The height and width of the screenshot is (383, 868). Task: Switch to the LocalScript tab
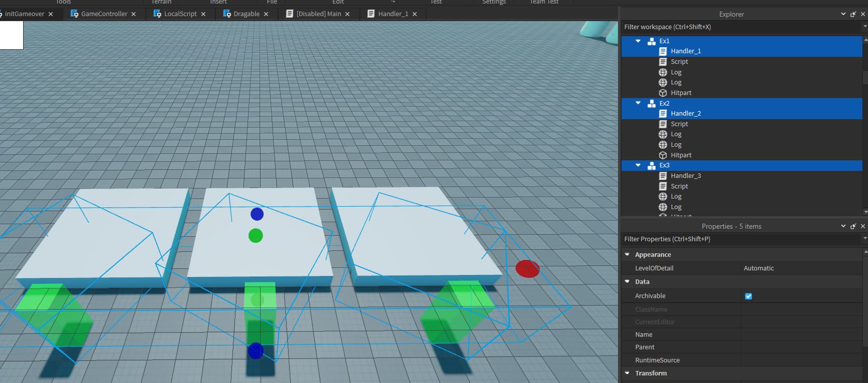(x=180, y=14)
